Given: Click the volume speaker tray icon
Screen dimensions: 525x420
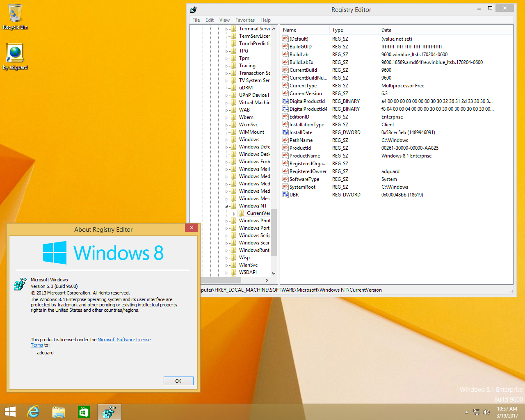Looking at the screenshot, I should coord(487,412).
